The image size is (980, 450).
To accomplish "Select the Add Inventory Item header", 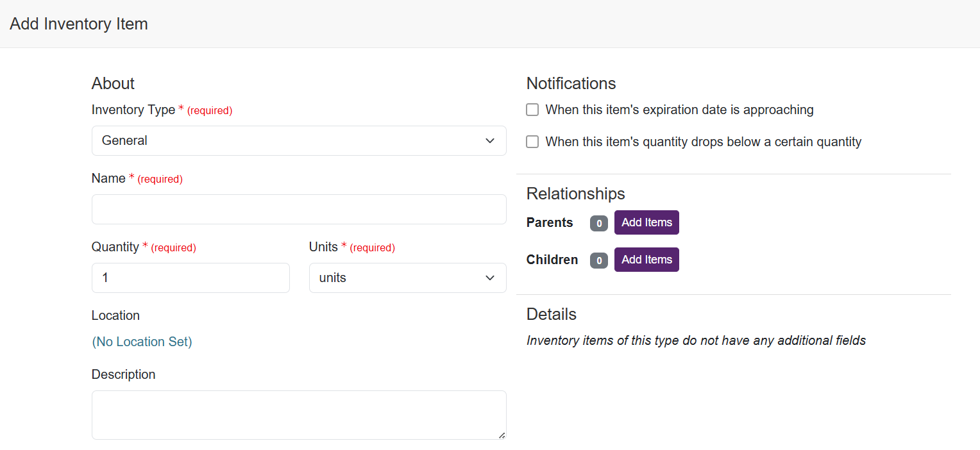I will [x=78, y=24].
